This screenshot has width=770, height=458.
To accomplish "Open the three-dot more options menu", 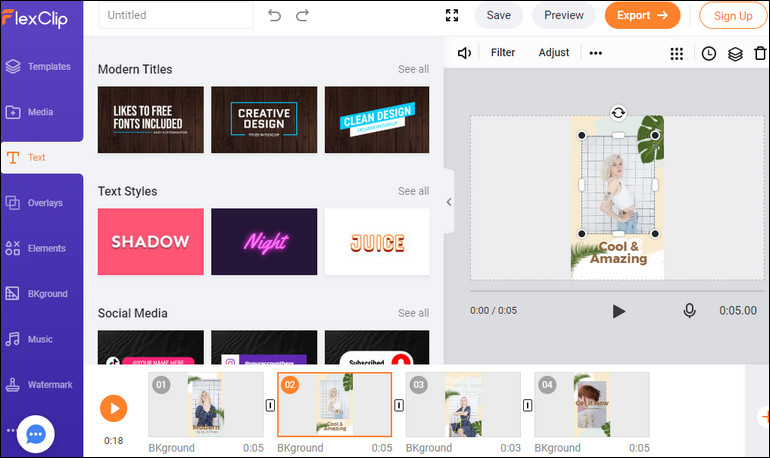I will pos(596,53).
